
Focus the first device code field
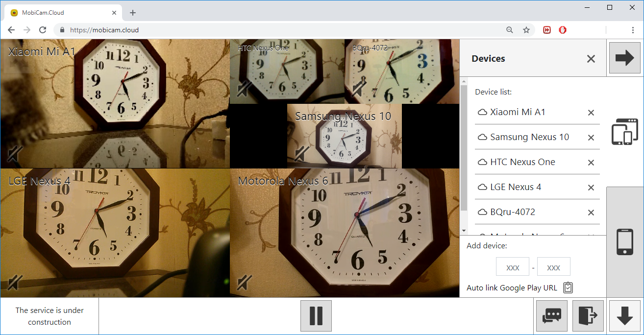tap(513, 267)
